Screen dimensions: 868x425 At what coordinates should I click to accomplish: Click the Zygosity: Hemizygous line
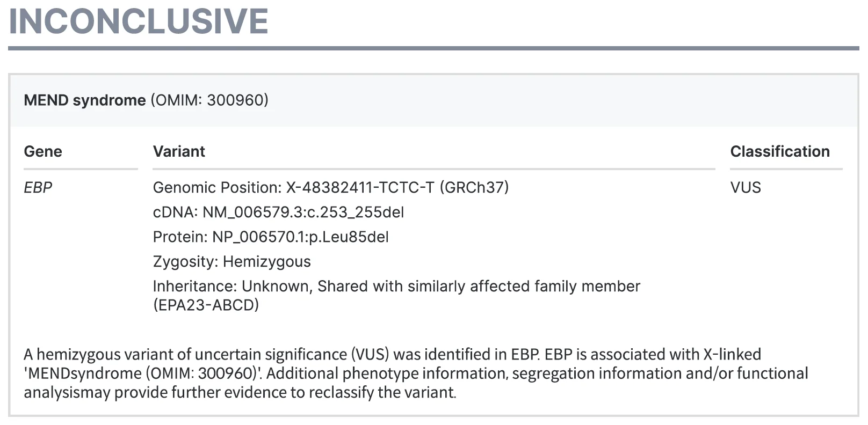[232, 262]
